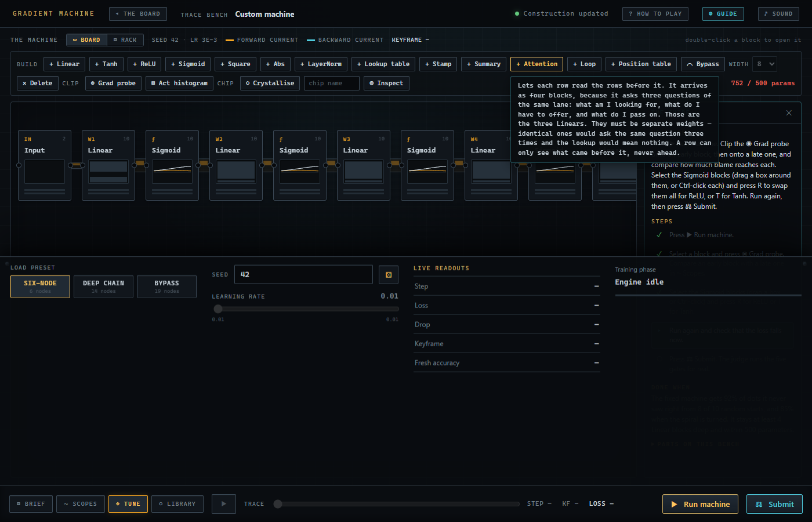
Task: Click the small play button beside TRACE
Action: point(224,504)
